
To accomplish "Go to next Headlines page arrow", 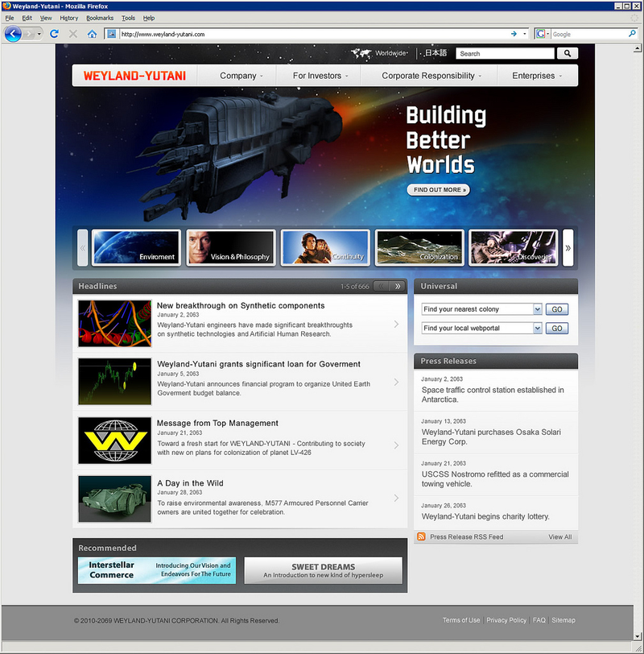I will coord(398,286).
